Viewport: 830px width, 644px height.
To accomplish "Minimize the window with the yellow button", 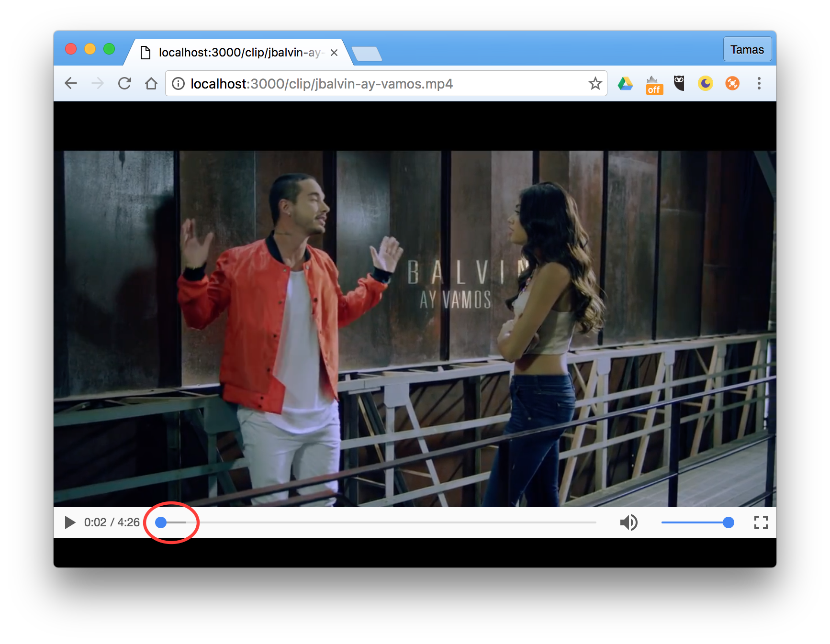I will coord(90,49).
